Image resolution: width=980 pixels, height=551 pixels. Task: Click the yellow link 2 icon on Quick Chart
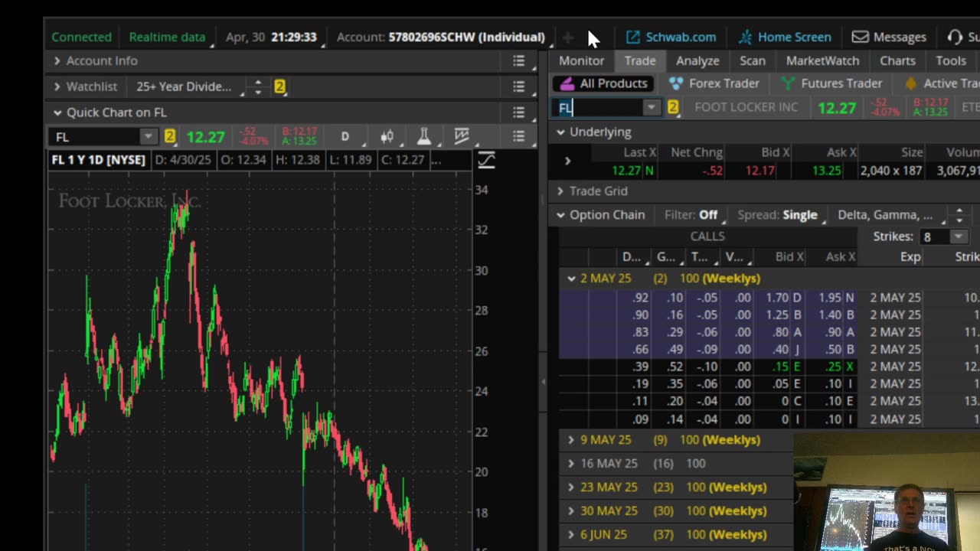pos(169,136)
